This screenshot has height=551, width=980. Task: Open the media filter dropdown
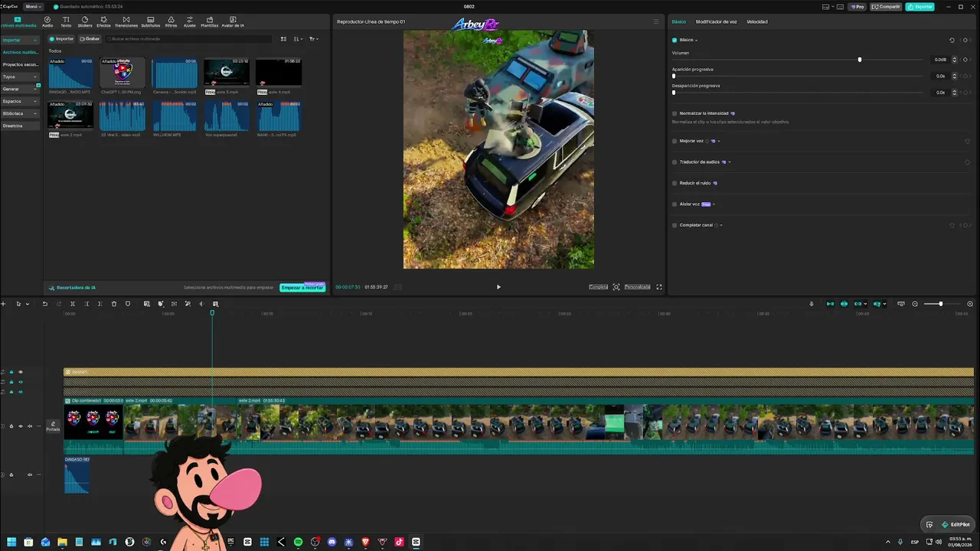[314, 39]
